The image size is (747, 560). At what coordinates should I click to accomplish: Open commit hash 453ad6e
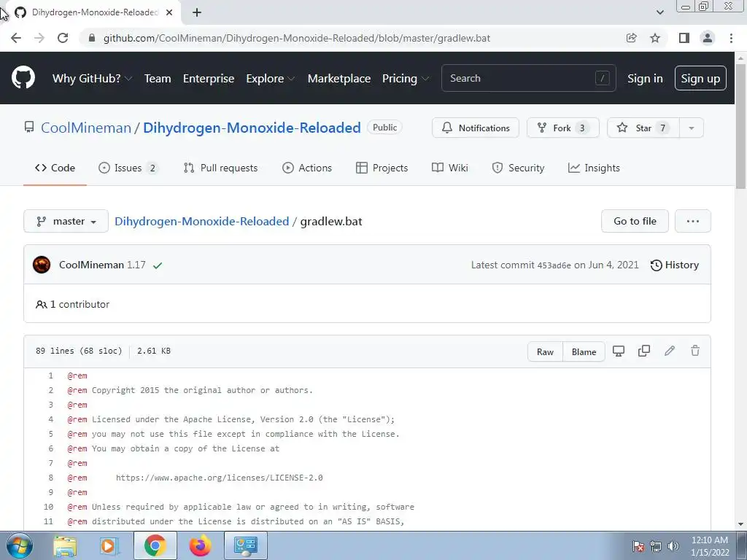554,265
